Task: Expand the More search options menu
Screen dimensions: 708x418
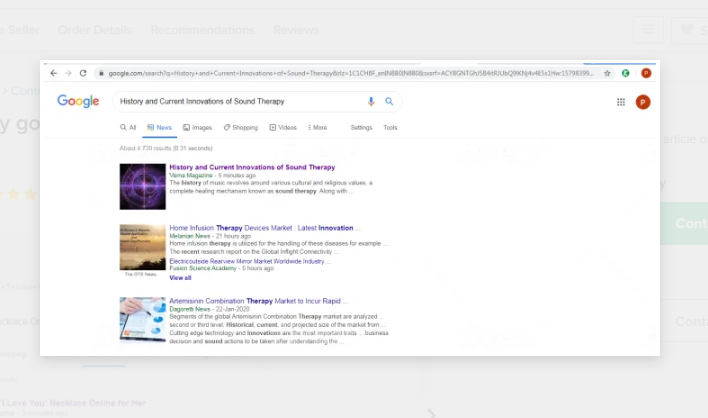Action: [317, 128]
